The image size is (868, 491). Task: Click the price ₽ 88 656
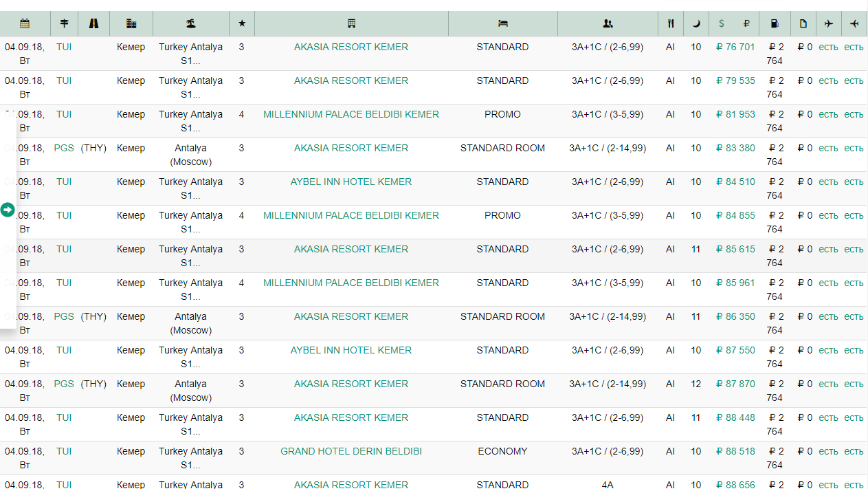pos(735,484)
